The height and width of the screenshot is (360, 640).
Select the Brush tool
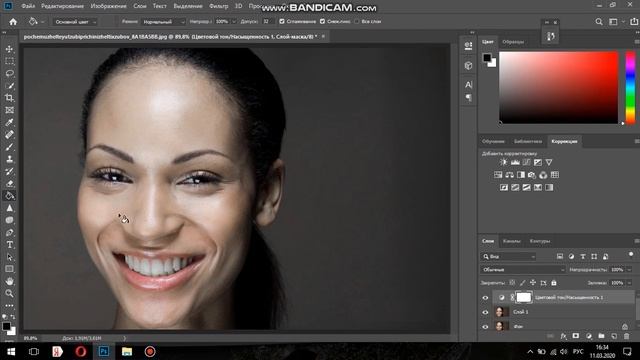pos(9,147)
